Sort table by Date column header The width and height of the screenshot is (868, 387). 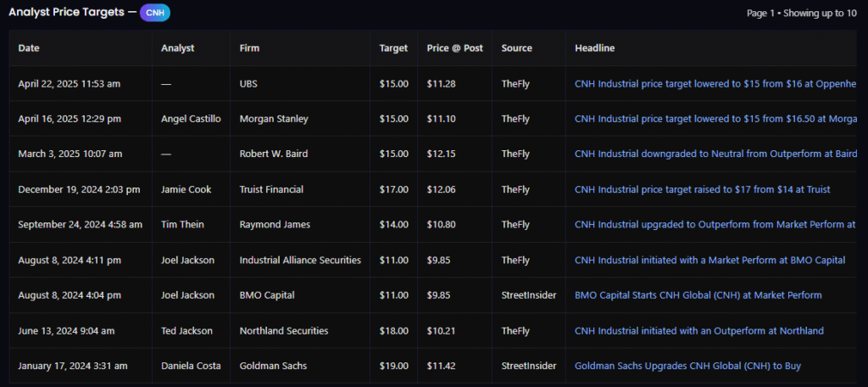29,48
